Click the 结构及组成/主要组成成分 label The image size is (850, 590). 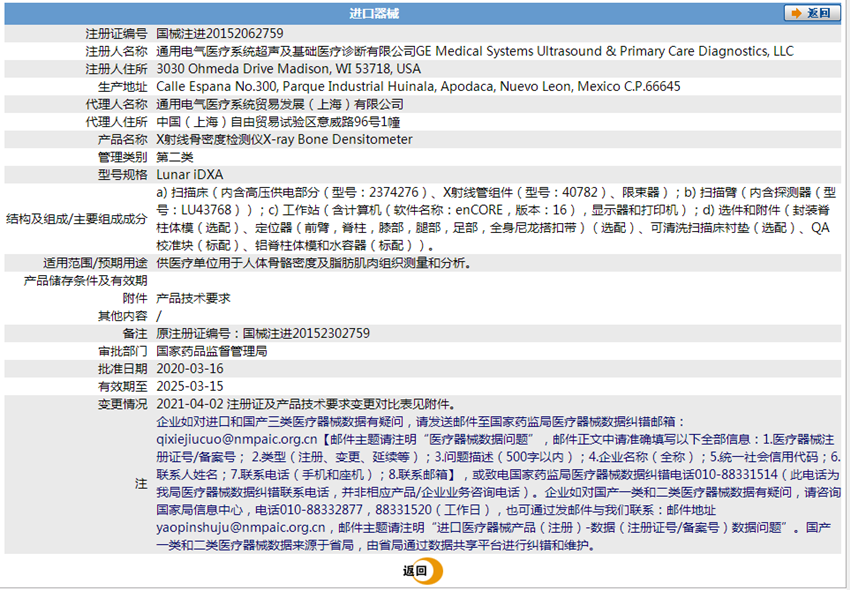76,219
